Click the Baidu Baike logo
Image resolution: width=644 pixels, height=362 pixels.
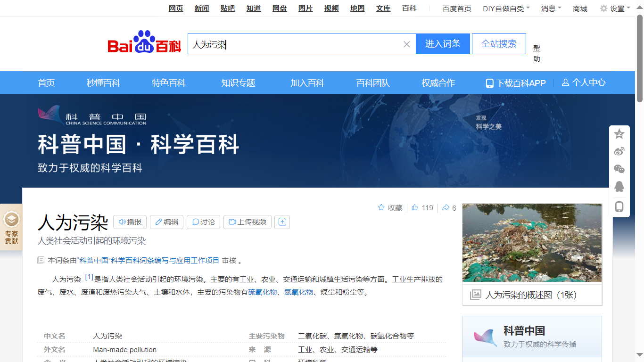click(144, 42)
